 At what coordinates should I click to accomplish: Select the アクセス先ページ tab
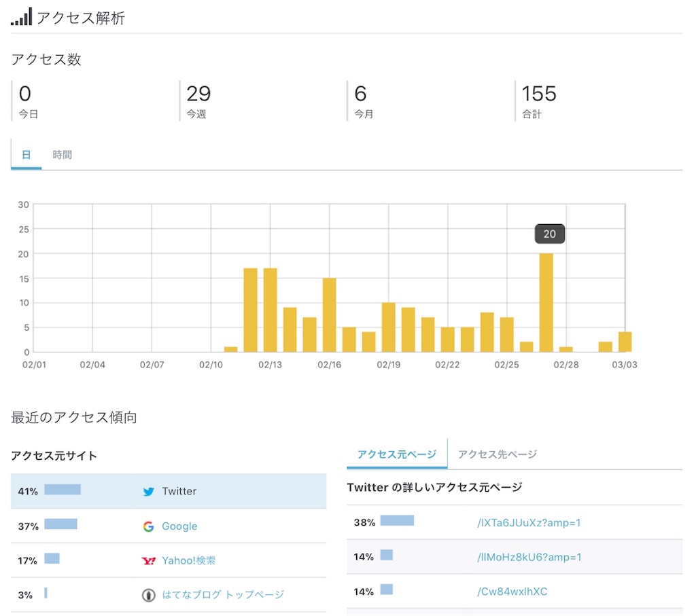pyautogui.click(x=498, y=454)
